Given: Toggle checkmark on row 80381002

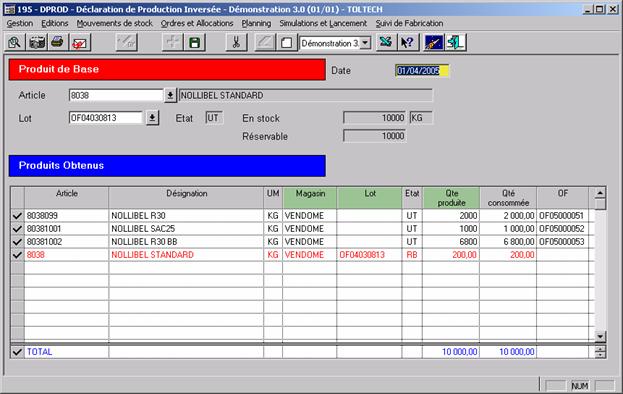Looking at the screenshot, I should (17, 242).
